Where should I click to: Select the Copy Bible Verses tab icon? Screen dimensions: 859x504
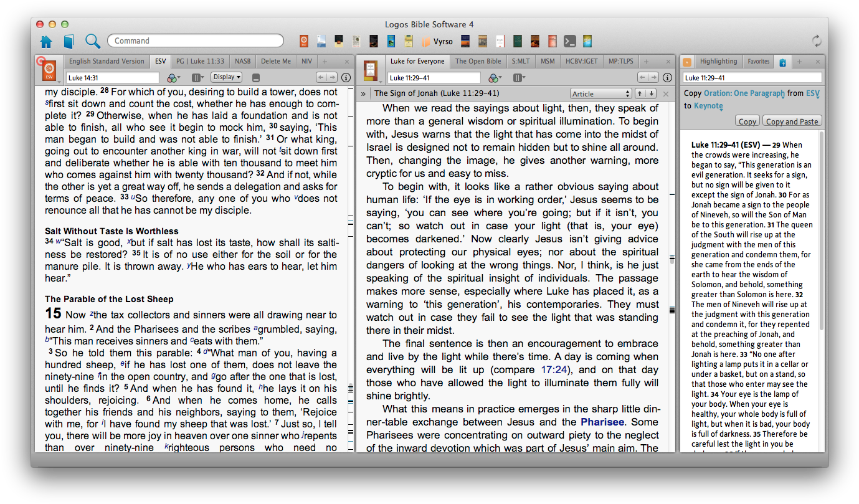click(782, 62)
